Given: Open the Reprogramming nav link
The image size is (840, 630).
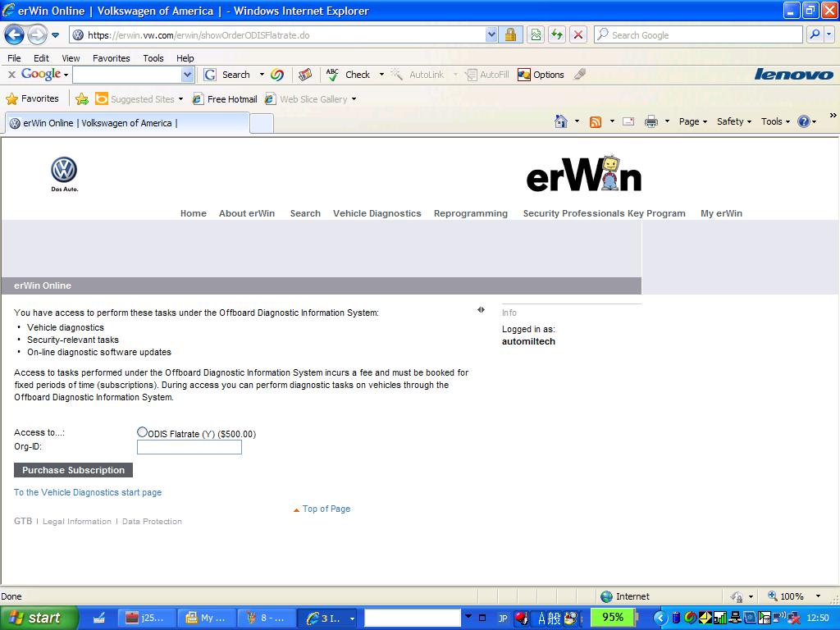Looking at the screenshot, I should coord(471,213).
